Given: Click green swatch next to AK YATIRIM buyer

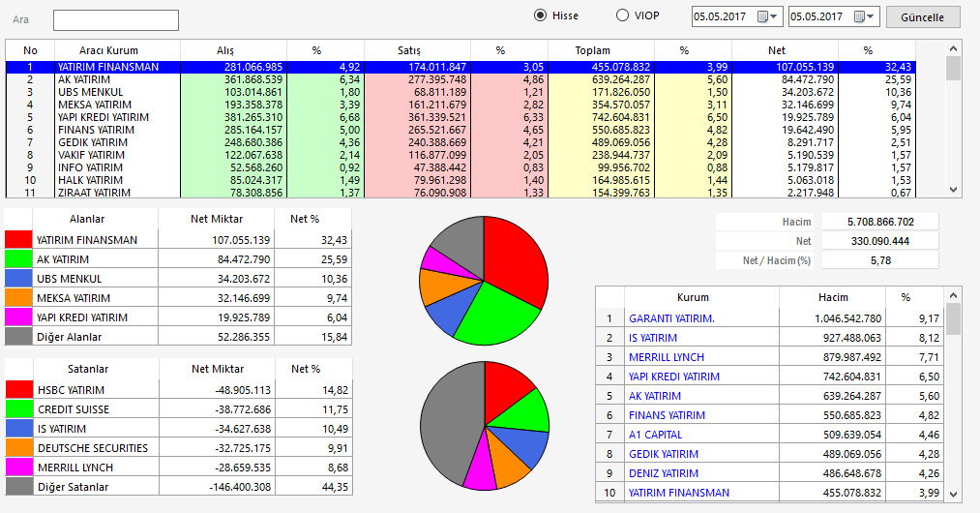Looking at the screenshot, I should click(x=18, y=259).
